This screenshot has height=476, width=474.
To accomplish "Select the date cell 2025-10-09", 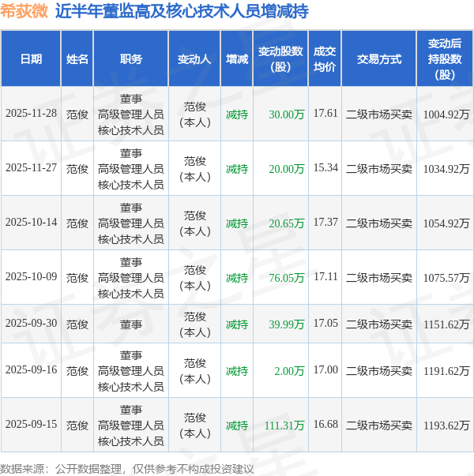I will click(31, 276).
